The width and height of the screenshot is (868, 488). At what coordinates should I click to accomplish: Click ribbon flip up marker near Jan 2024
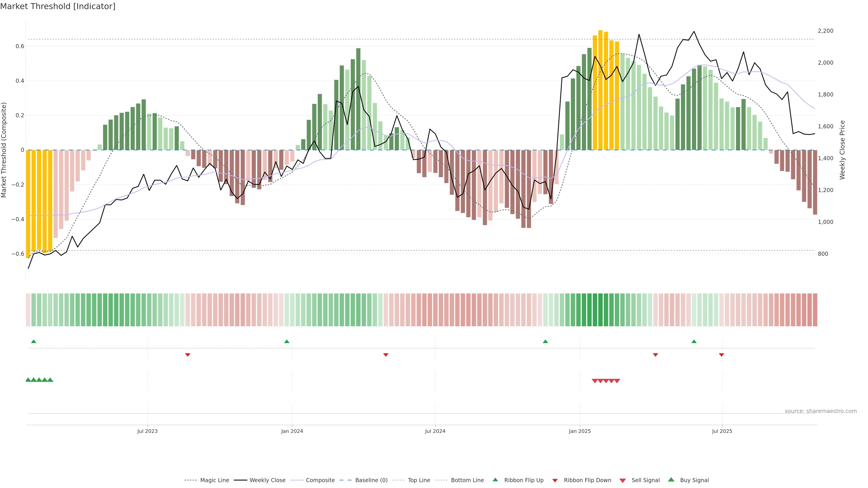click(287, 342)
